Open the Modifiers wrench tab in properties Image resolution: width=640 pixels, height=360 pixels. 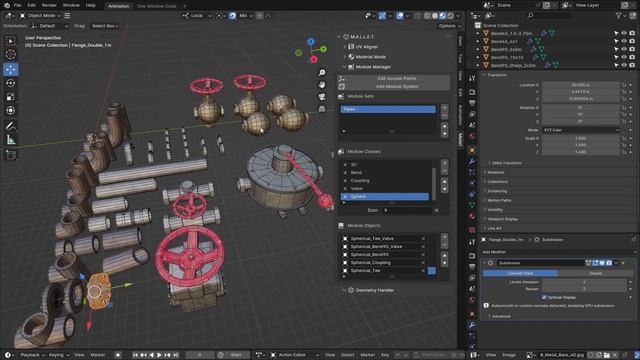[472, 162]
